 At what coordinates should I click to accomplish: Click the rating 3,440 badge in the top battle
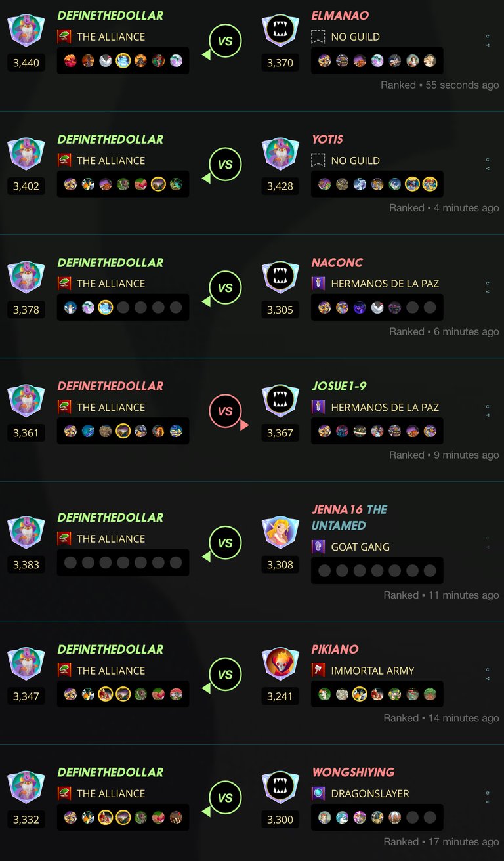26,63
